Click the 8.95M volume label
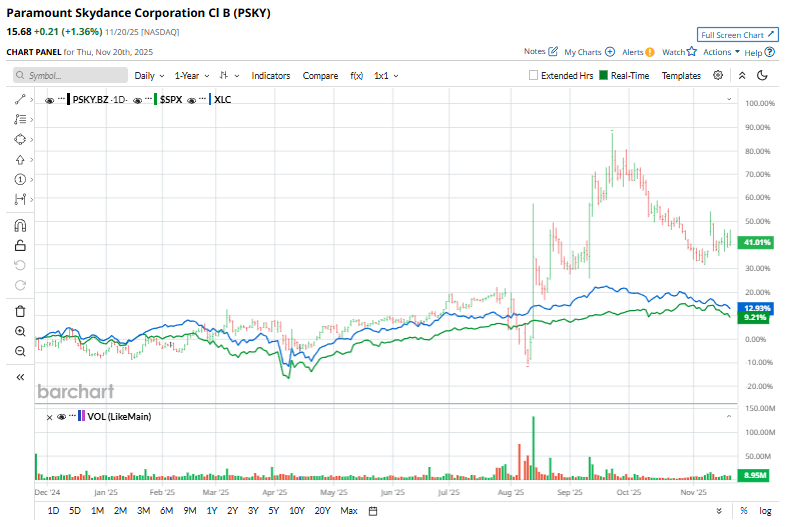The height and width of the screenshot is (527, 785). 754,475
